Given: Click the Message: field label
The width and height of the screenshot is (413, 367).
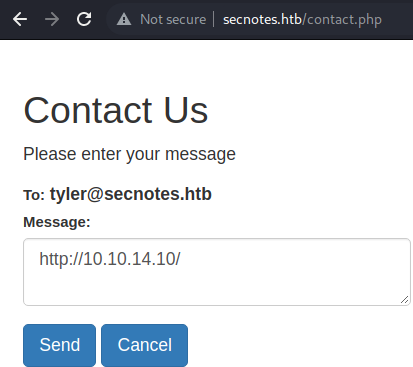Looking at the screenshot, I should coord(57,222).
